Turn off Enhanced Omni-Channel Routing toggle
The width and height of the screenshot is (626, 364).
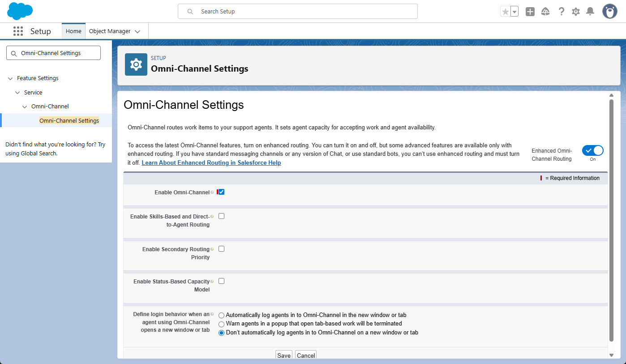[592, 151]
